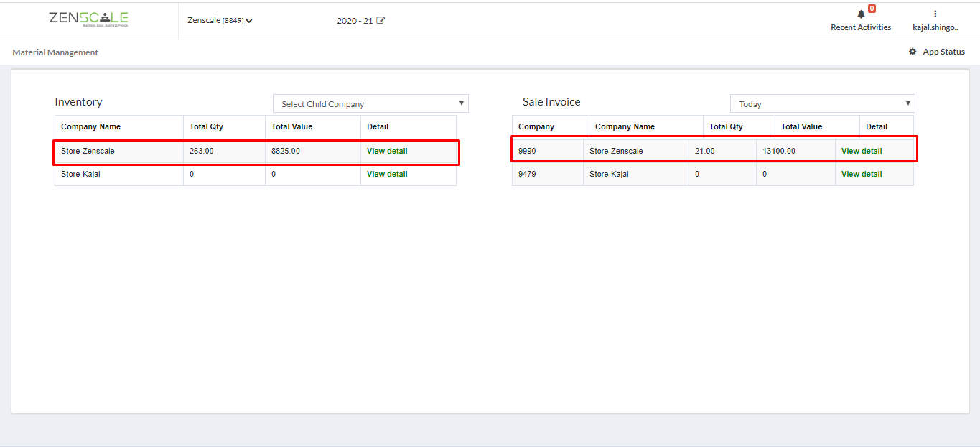Screen dimensions: 980x447
Task: Click company code 9990
Action: click(x=527, y=151)
